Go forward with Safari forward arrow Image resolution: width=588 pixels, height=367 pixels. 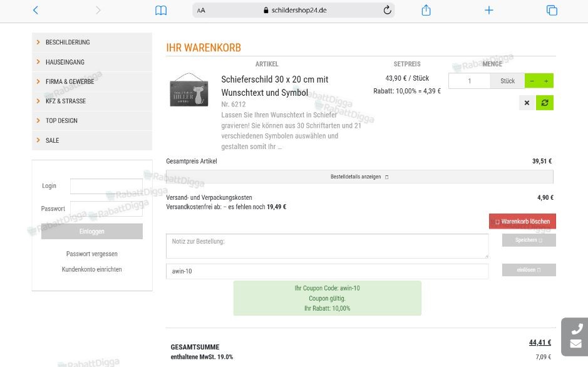pyautogui.click(x=98, y=10)
